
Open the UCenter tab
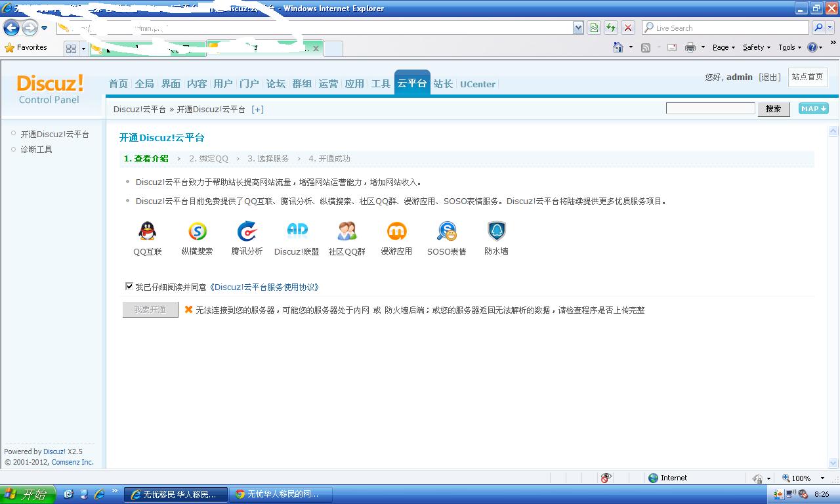(x=478, y=84)
